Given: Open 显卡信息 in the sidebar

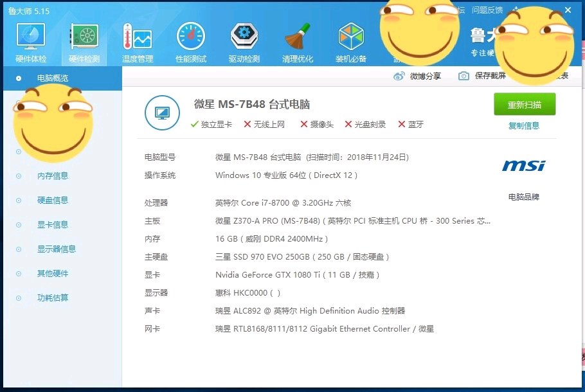Looking at the screenshot, I should [x=53, y=224].
